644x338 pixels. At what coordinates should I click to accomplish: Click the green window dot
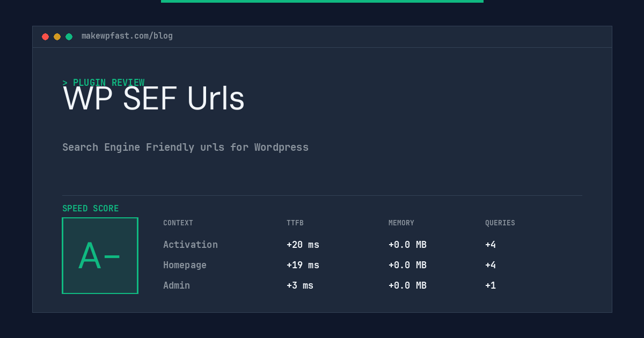tap(69, 36)
